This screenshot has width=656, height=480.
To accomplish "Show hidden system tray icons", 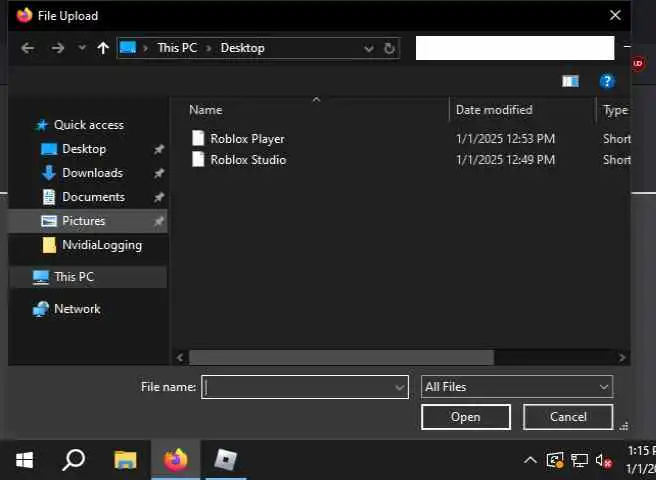I will pos(530,461).
